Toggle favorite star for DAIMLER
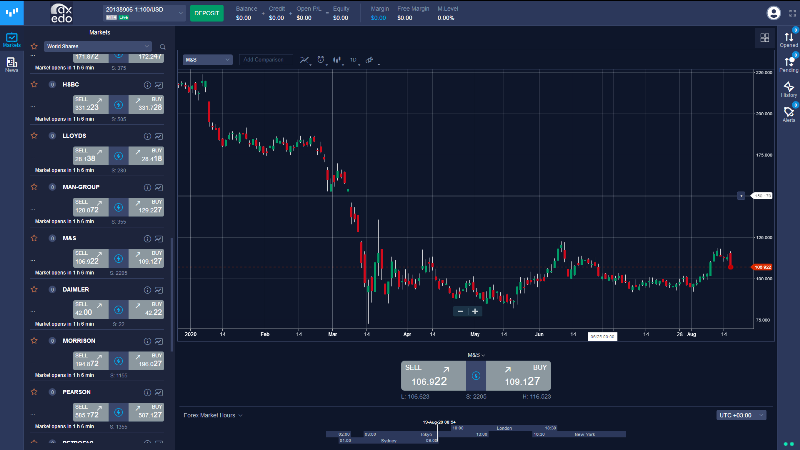This screenshot has height=450, width=800. click(34, 289)
